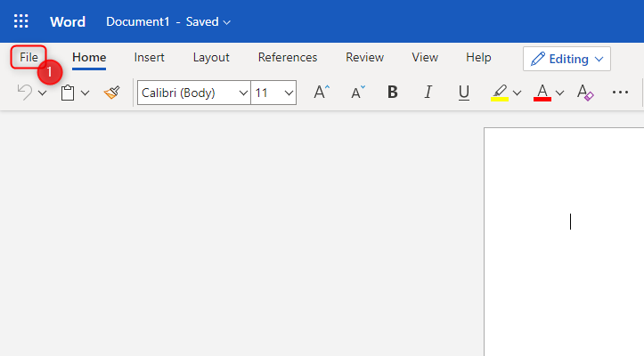644x356 pixels.
Task: Click the Undo arrow icon
Action: 25,93
